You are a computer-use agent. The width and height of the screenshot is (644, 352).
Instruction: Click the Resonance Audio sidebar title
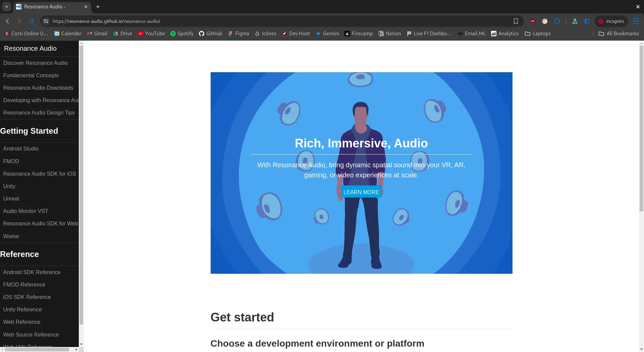pyautogui.click(x=30, y=48)
